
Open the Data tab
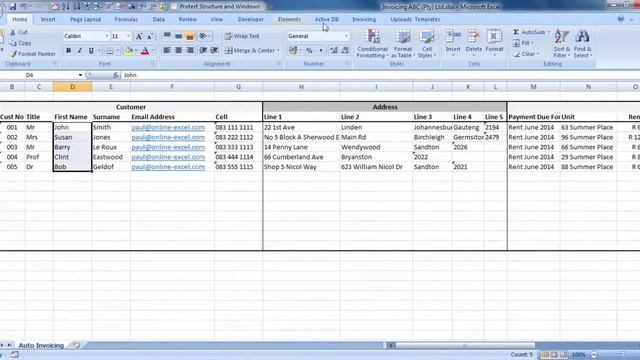point(158,19)
